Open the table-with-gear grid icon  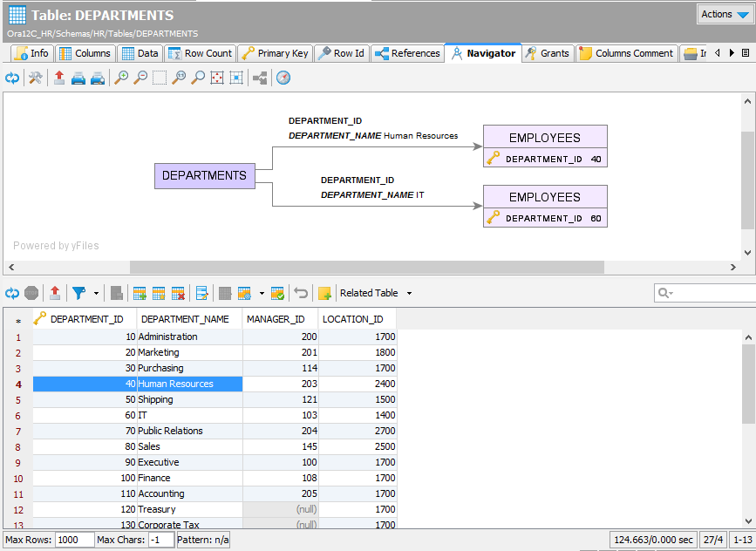pyautogui.click(x=244, y=293)
